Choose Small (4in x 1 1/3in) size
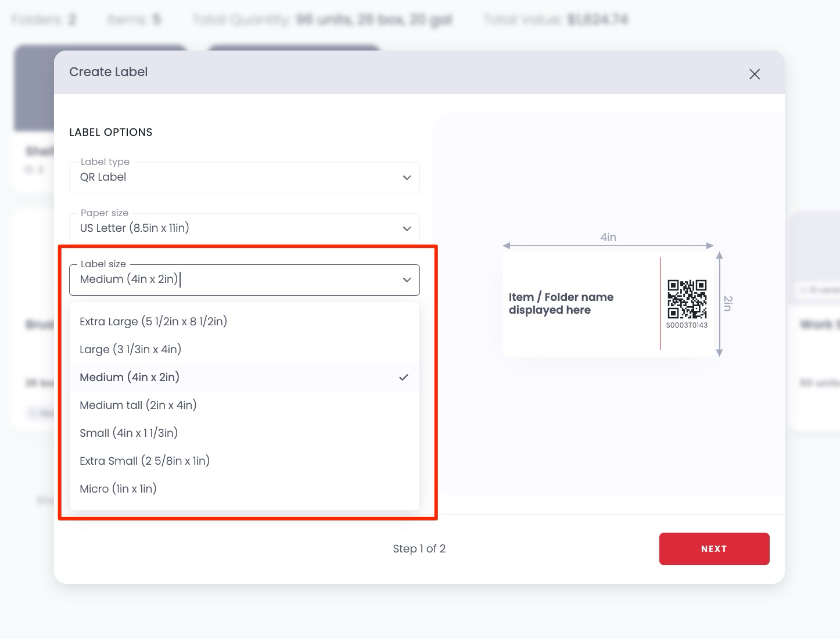The height and width of the screenshot is (639, 840). pos(129,433)
